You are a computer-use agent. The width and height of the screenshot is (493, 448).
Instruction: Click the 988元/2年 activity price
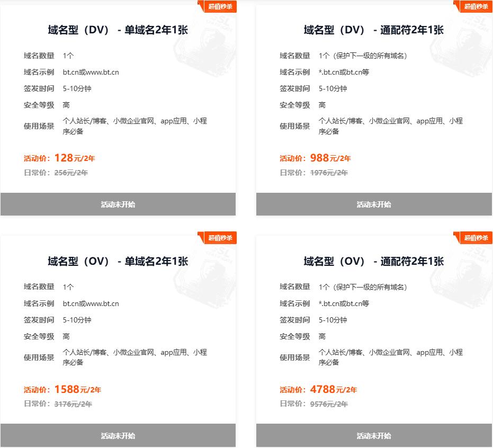click(x=330, y=158)
